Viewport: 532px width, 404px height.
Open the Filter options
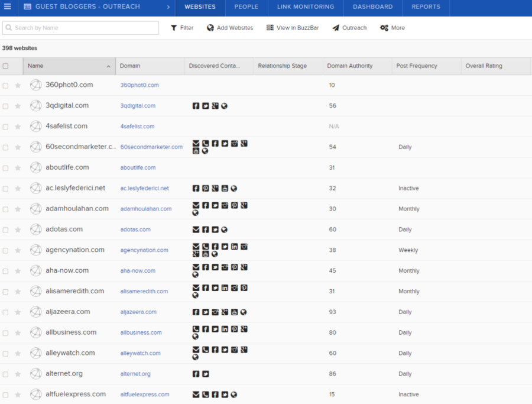[182, 28]
